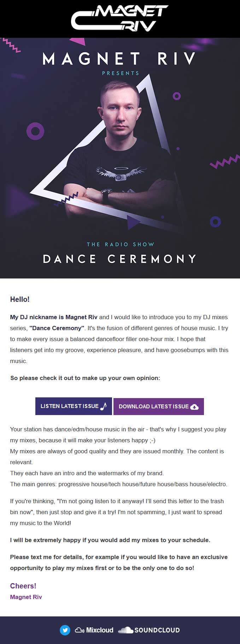Click the Hello! greeting heading

coord(20,299)
